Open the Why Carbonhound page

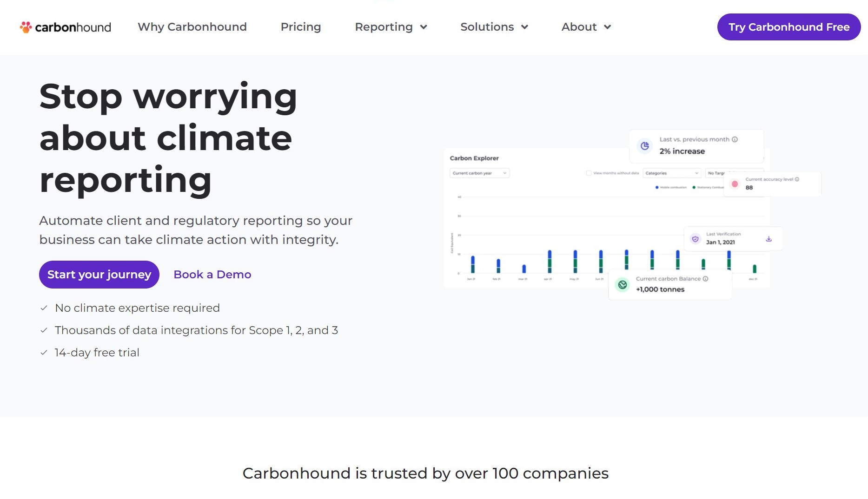[192, 27]
